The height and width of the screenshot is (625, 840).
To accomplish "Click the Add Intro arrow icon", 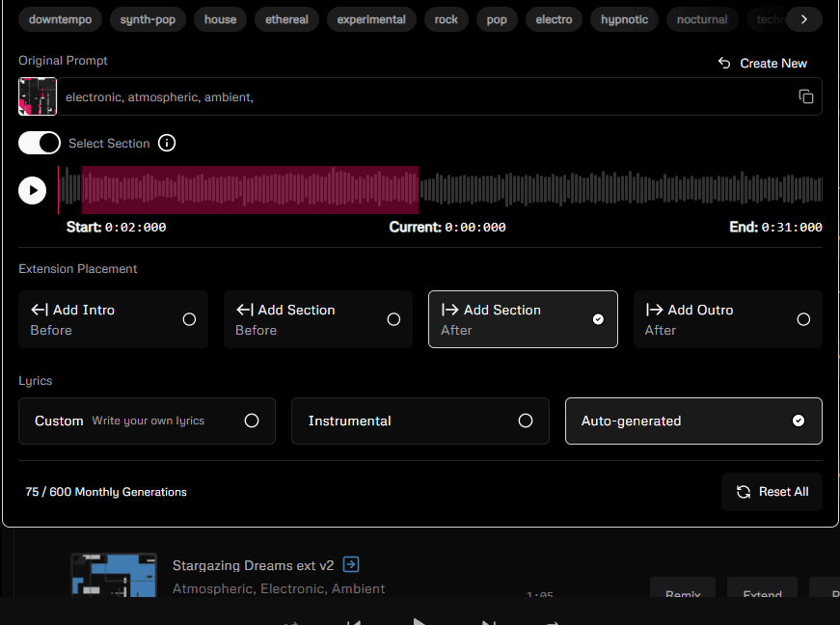I will (40, 310).
